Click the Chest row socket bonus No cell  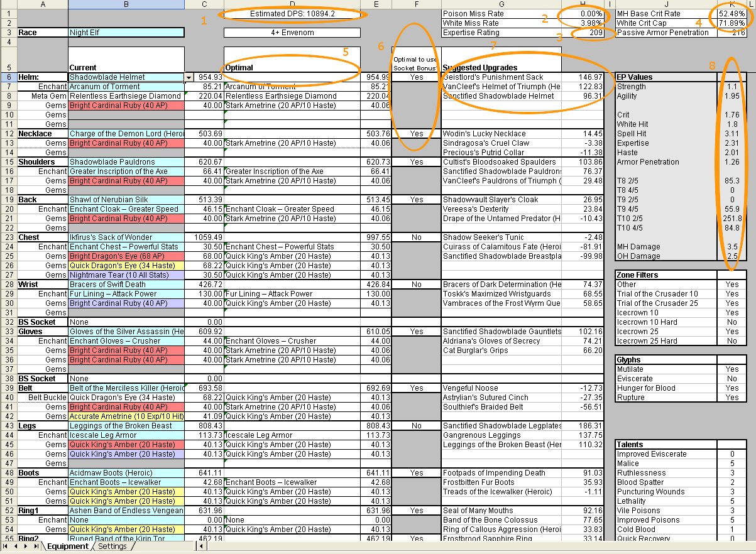coord(416,237)
